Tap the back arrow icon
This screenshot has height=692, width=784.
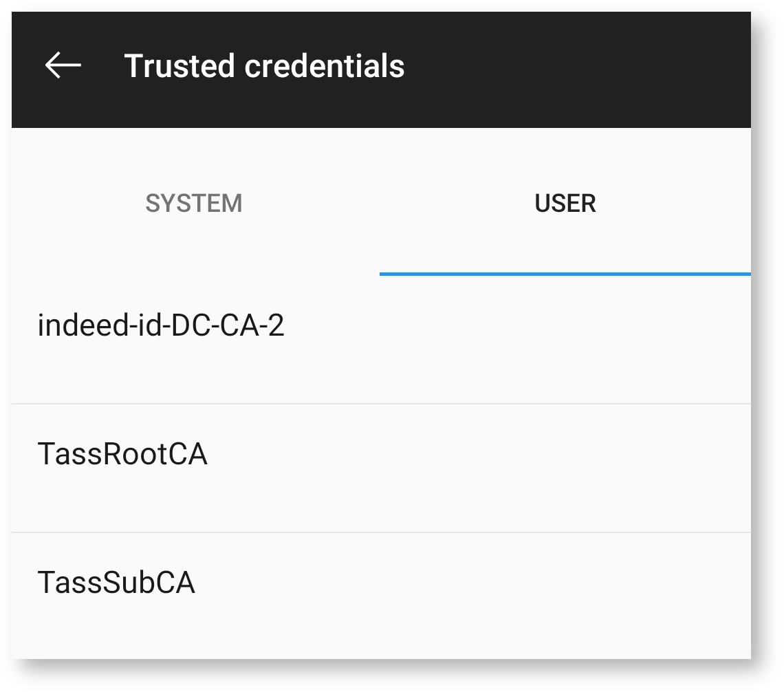(63, 65)
